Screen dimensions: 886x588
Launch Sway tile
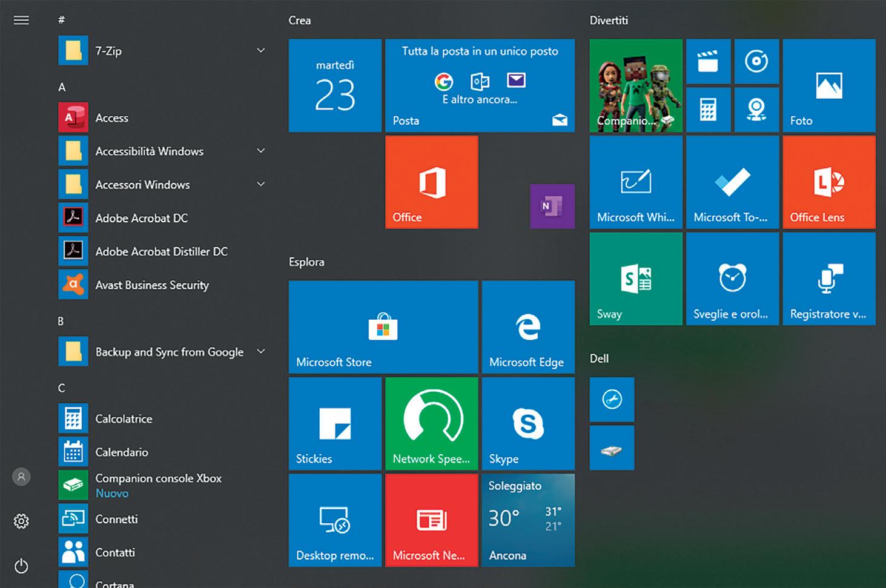point(636,279)
